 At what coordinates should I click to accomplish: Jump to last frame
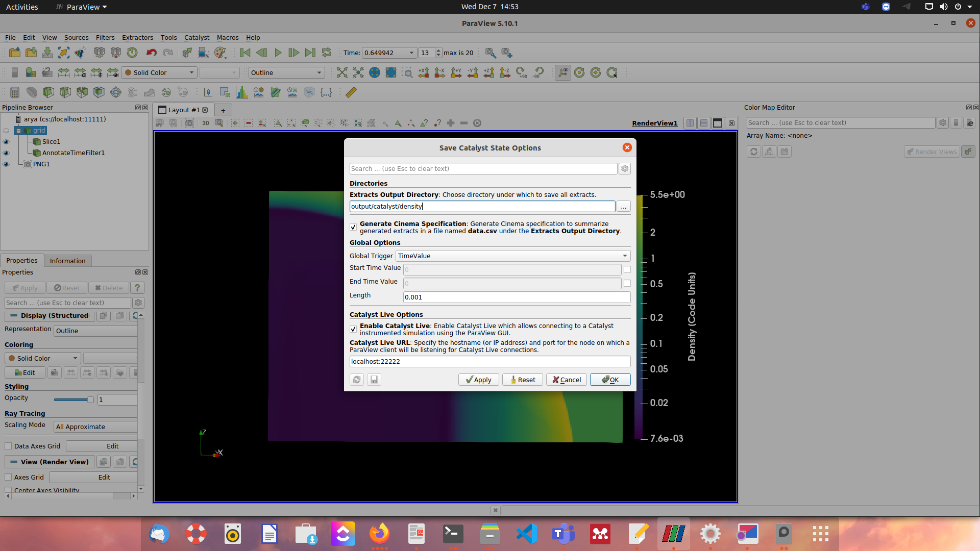(310, 53)
